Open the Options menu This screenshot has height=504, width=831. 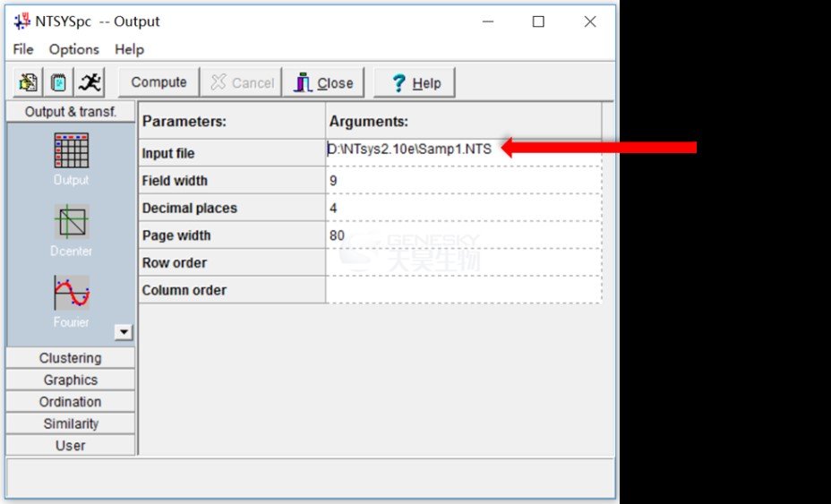[74, 49]
